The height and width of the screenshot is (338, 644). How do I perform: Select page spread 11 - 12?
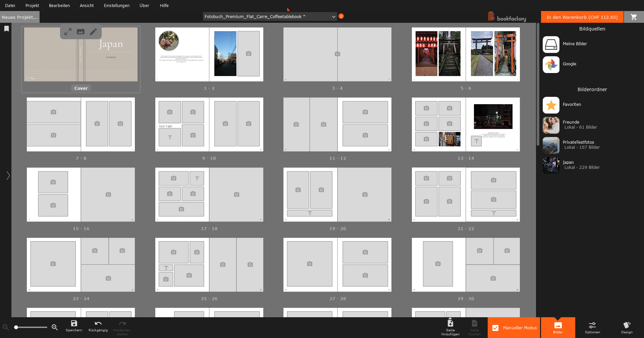click(x=337, y=124)
